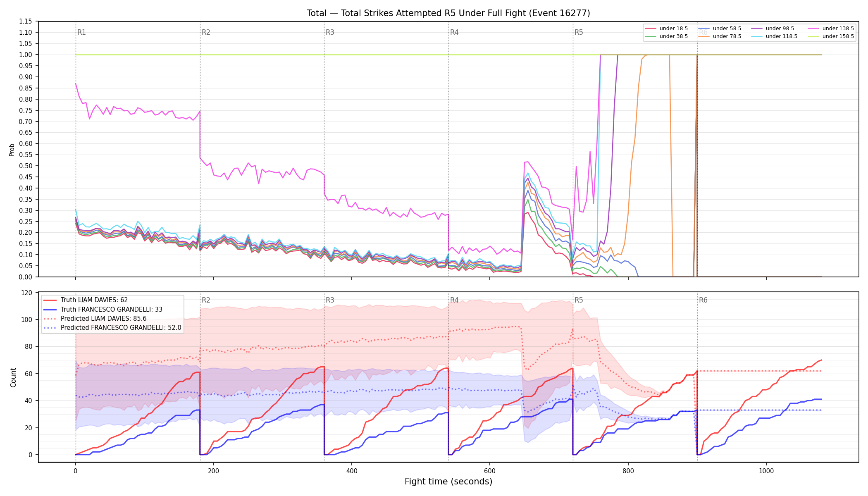Click the 'under 138.5' legend color line
The width and height of the screenshot is (868, 496).
coord(813,29)
